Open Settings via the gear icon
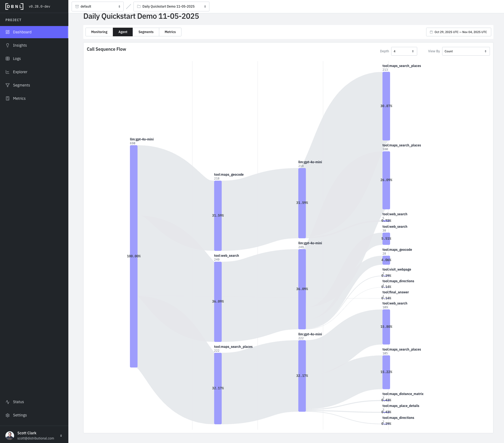Image resolution: width=504 pixels, height=443 pixels. [x=8, y=415]
